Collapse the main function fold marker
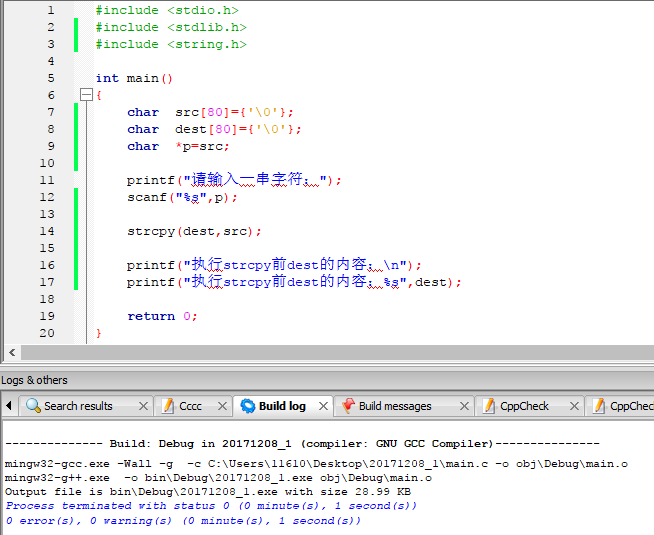This screenshot has height=535, width=654. pyautogui.click(x=86, y=95)
